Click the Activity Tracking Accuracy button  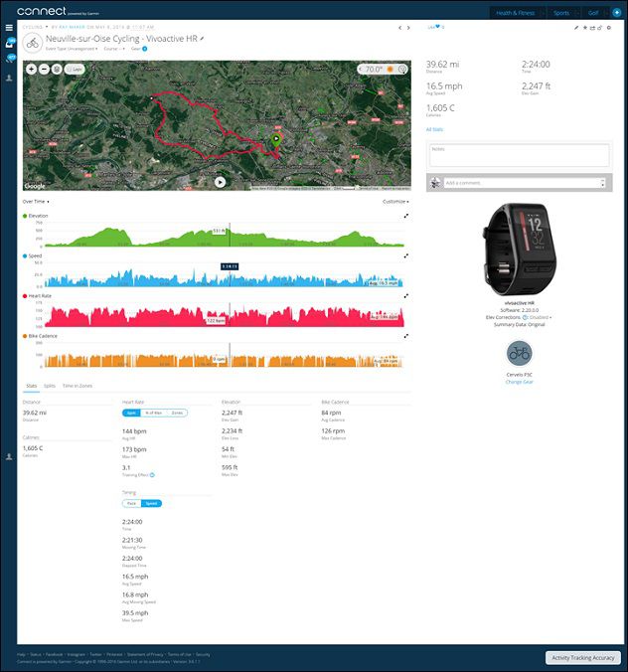pyautogui.click(x=583, y=657)
